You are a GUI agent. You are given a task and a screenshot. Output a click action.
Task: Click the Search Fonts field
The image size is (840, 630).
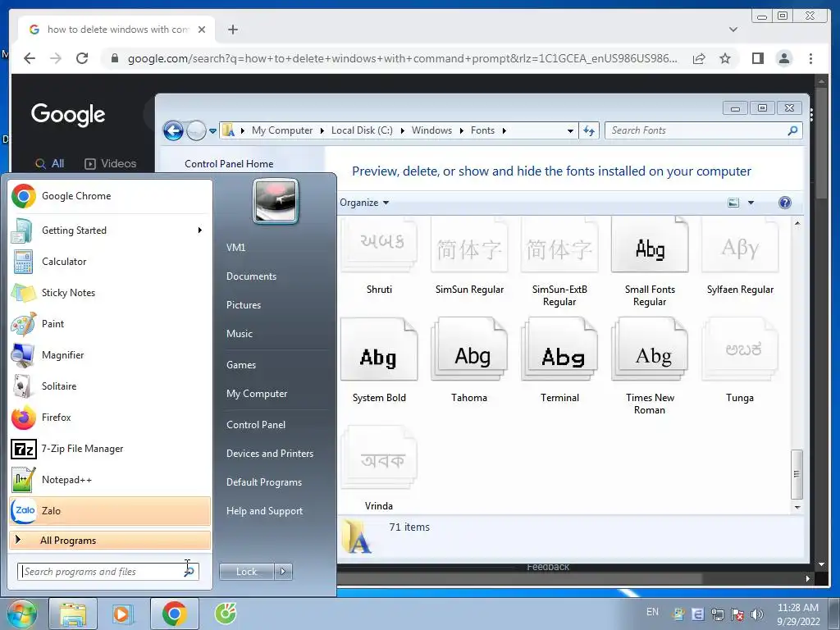[703, 130]
